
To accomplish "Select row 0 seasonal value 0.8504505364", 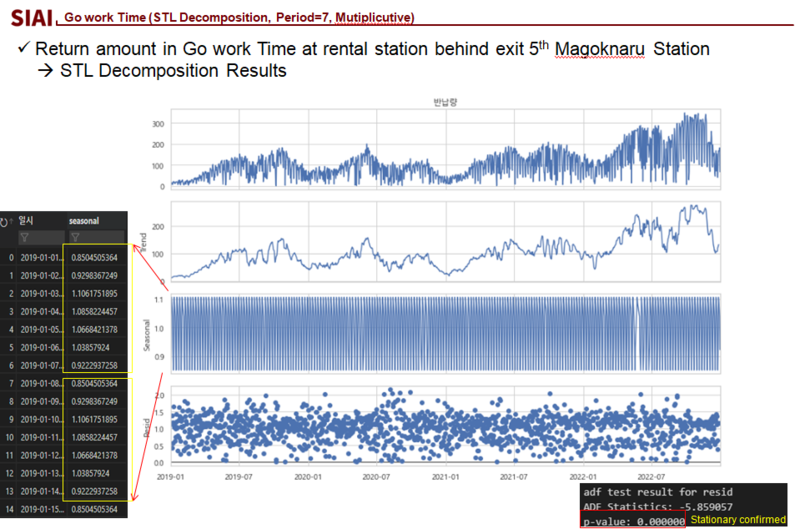I will (96, 257).
